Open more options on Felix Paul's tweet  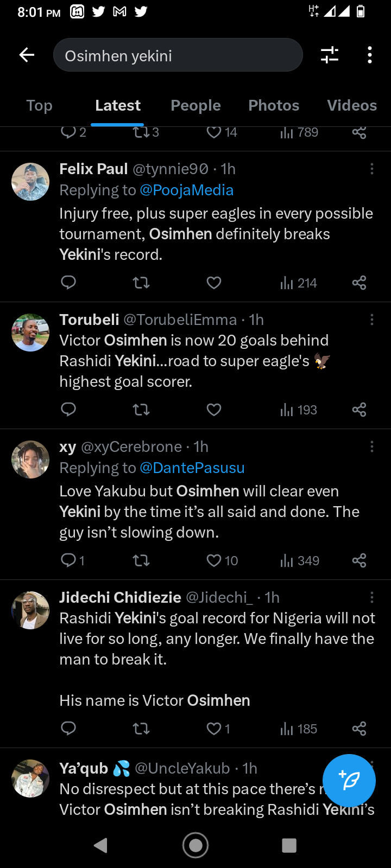point(372,169)
